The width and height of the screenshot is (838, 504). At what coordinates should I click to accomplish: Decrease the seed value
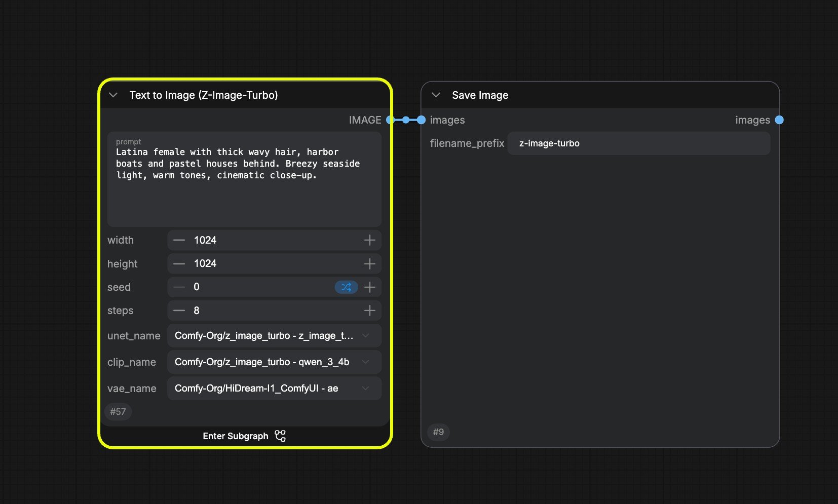point(179,287)
